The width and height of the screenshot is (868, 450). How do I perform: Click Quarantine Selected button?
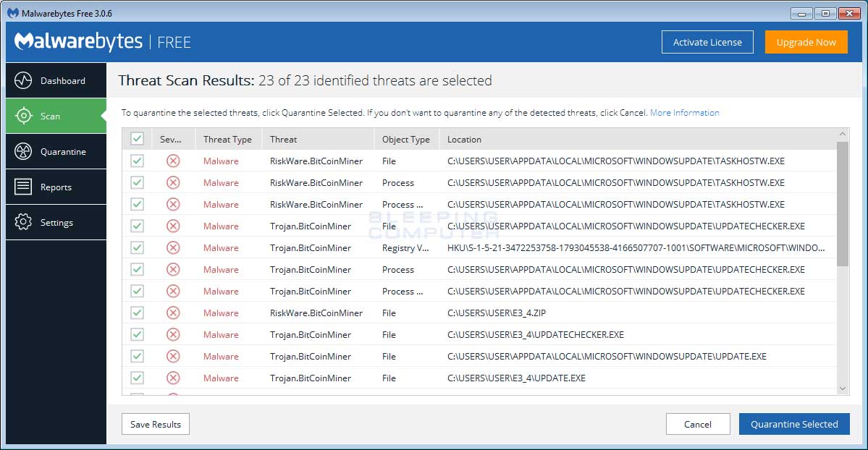point(794,424)
